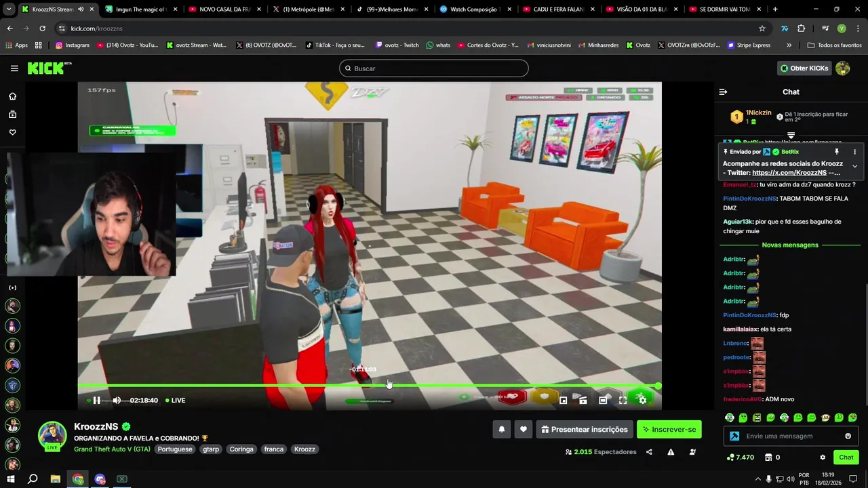Image resolution: width=868 pixels, height=488 pixels.
Task: Send message with Chat button
Action: click(846, 457)
